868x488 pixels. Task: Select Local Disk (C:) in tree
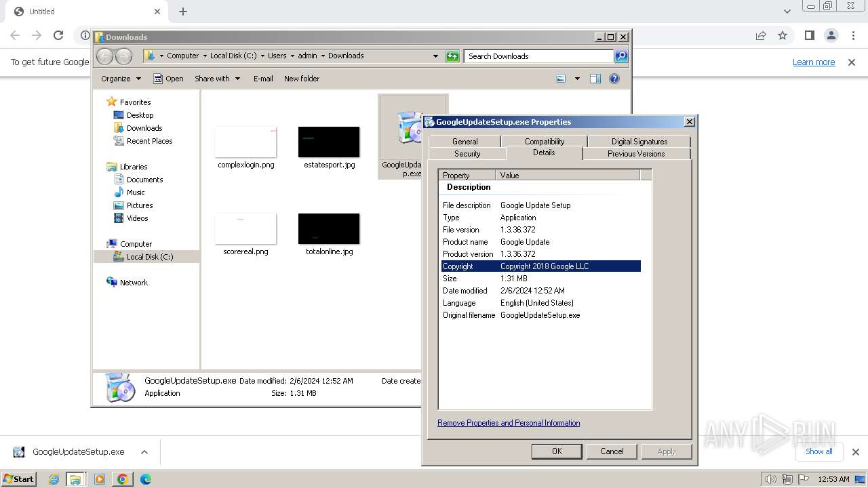[149, 257]
